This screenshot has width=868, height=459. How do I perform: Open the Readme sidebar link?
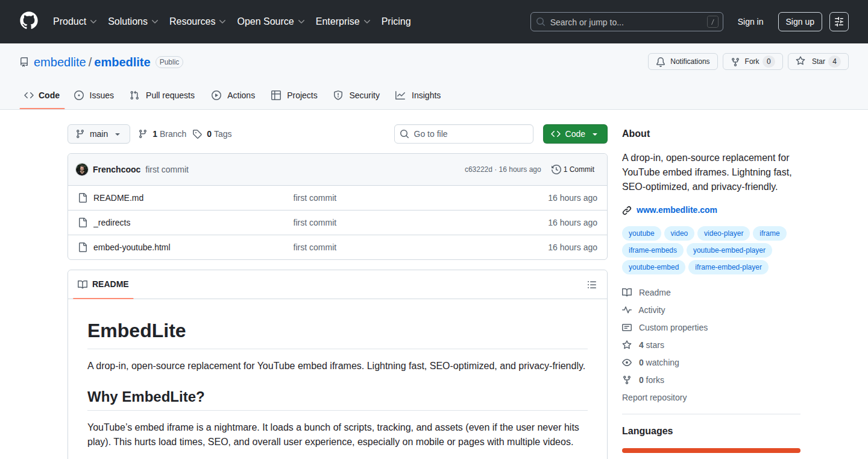tap(647, 293)
